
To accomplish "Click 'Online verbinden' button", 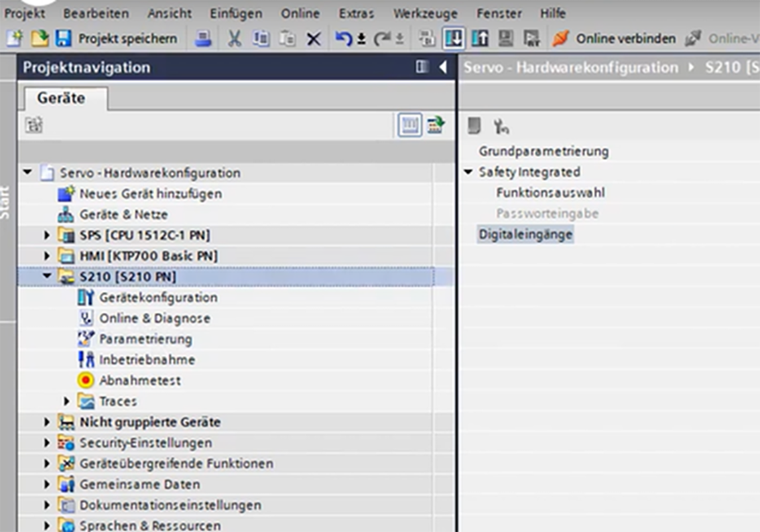I will tap(614, 38).
